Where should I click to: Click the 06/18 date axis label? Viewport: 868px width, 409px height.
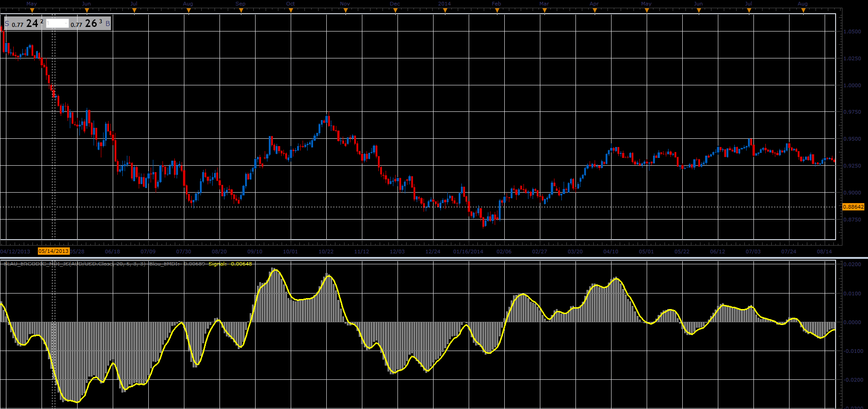point(112,252)
